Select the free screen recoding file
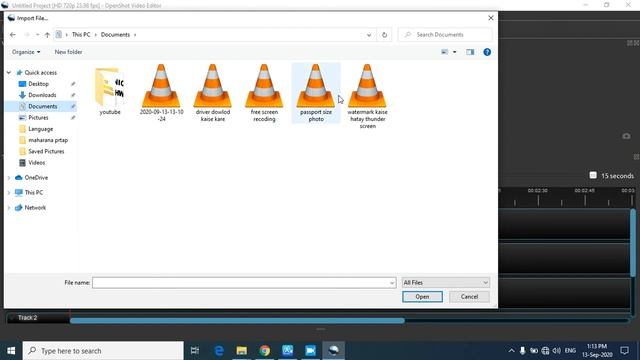640x360 pixels. click(264, 93)
